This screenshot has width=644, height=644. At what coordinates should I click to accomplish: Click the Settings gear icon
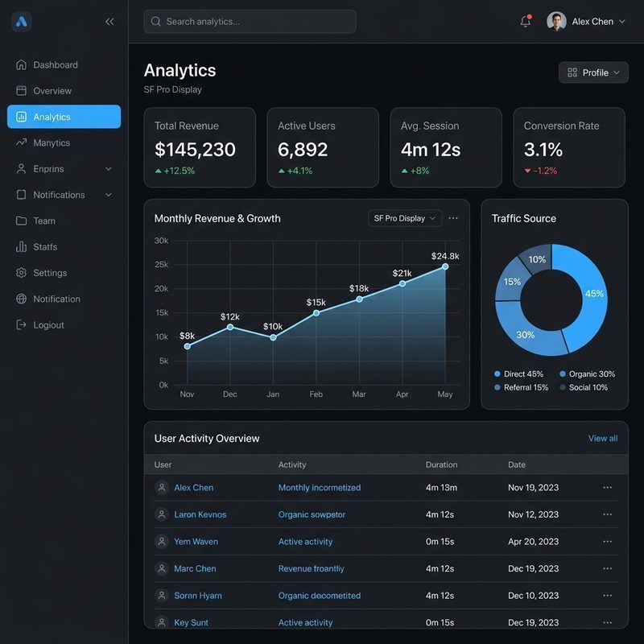(21, 273)
